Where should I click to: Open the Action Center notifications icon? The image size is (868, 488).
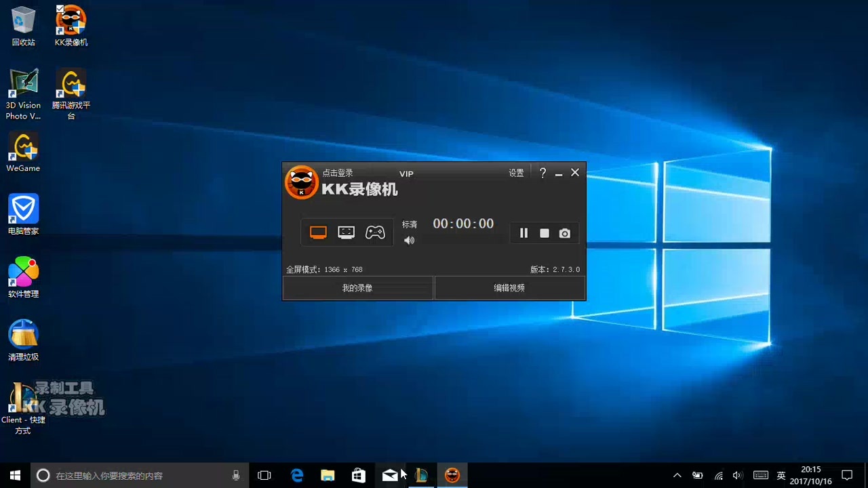[847, 475]
